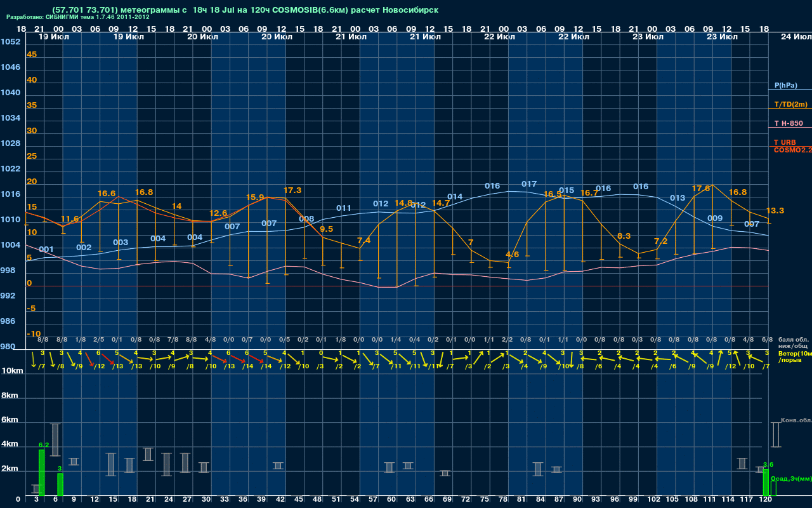The image size is (812, 508).
Task: Click the 001 pressure curve label
Action: click(46, 250)
